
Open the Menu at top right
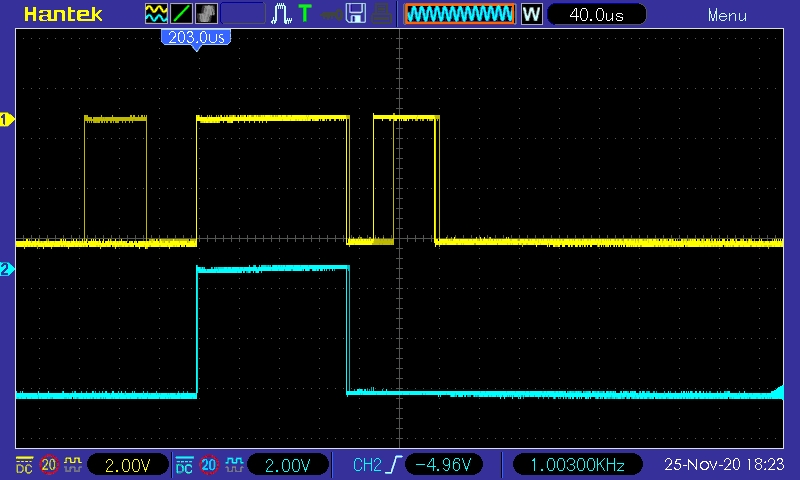(x=727, y=15)
